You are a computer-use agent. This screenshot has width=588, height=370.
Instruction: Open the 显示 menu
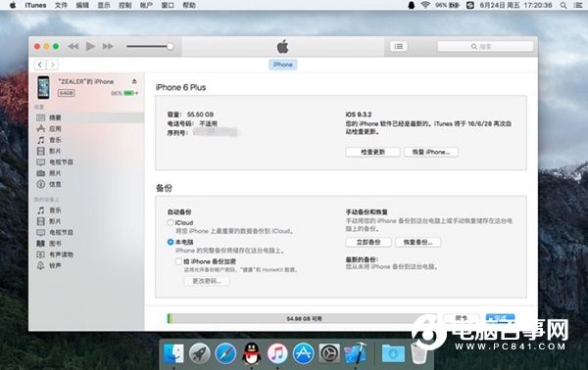point(104,5)
